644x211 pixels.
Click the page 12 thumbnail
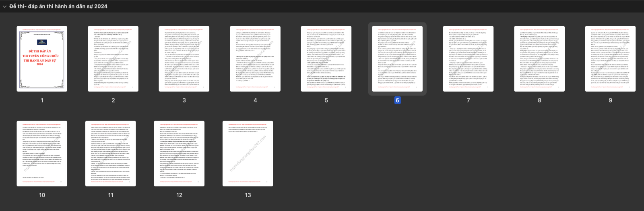coord(179,154)
